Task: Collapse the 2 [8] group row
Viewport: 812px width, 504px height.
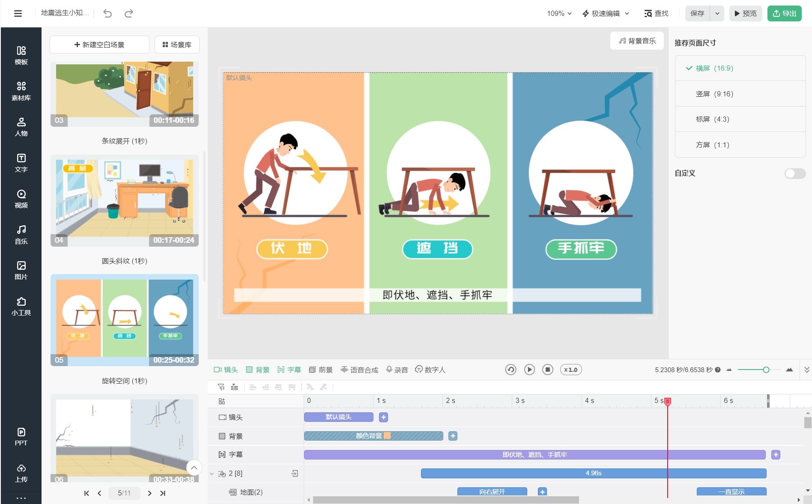Action: (212, 474)
